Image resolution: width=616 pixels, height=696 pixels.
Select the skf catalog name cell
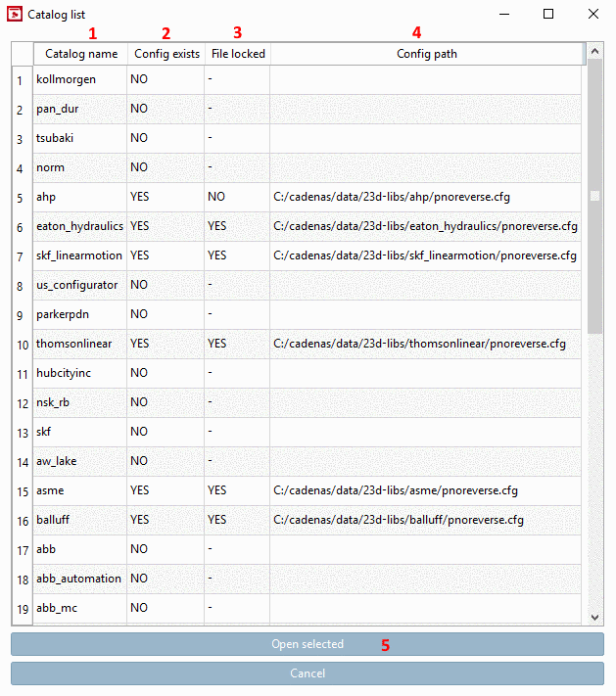pyautogui.click(x=80, y=432)
